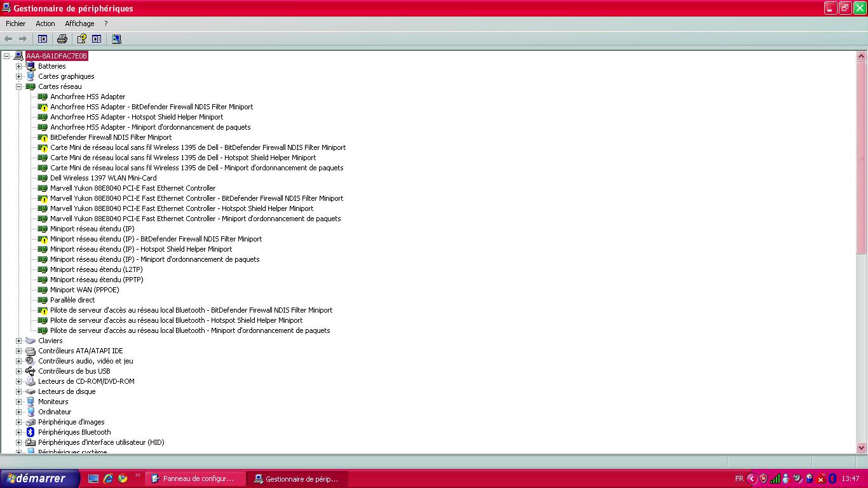Click the Bluetooth tray icon in taskbar
868x488 pixels.
832,478
